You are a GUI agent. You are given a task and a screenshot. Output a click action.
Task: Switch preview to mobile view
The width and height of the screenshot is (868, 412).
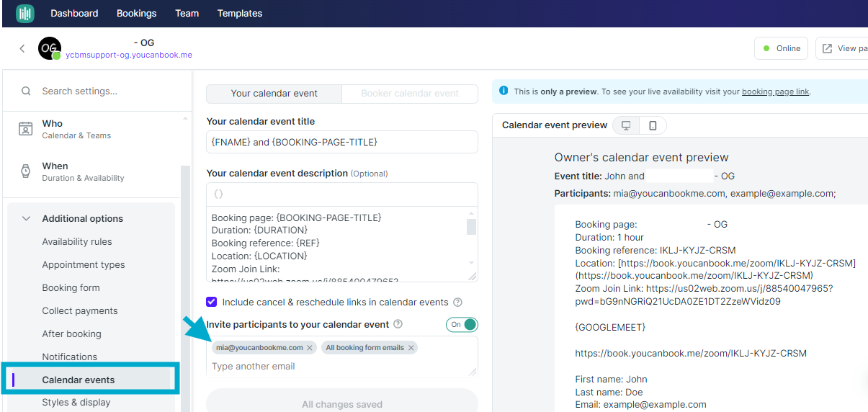[x=653, y=125]
